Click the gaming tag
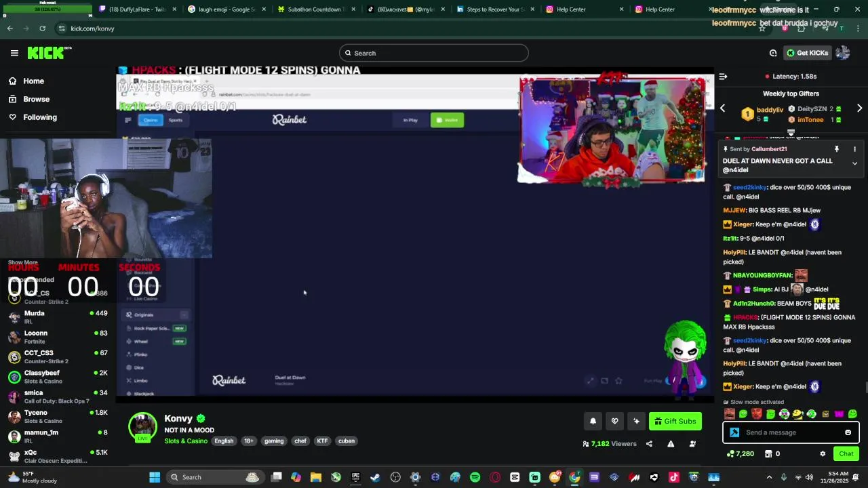Viewport: 868px width, 488px height. [x=274, y=441]
